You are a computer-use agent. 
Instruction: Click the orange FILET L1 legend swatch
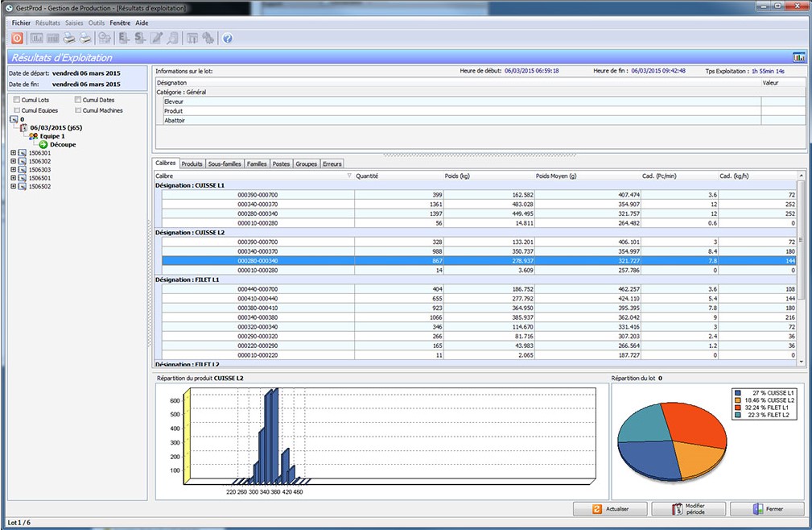click(737, 408)
